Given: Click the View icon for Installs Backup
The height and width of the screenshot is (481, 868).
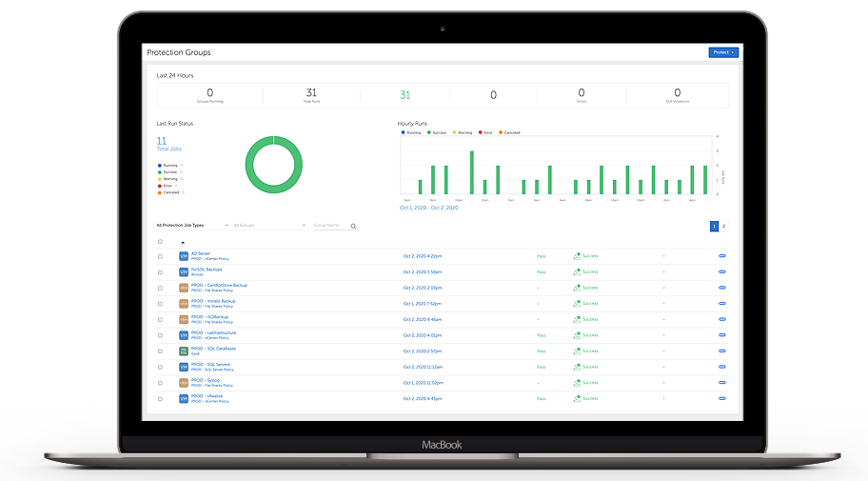Looking at the screenshot, I should coord(184,304).
